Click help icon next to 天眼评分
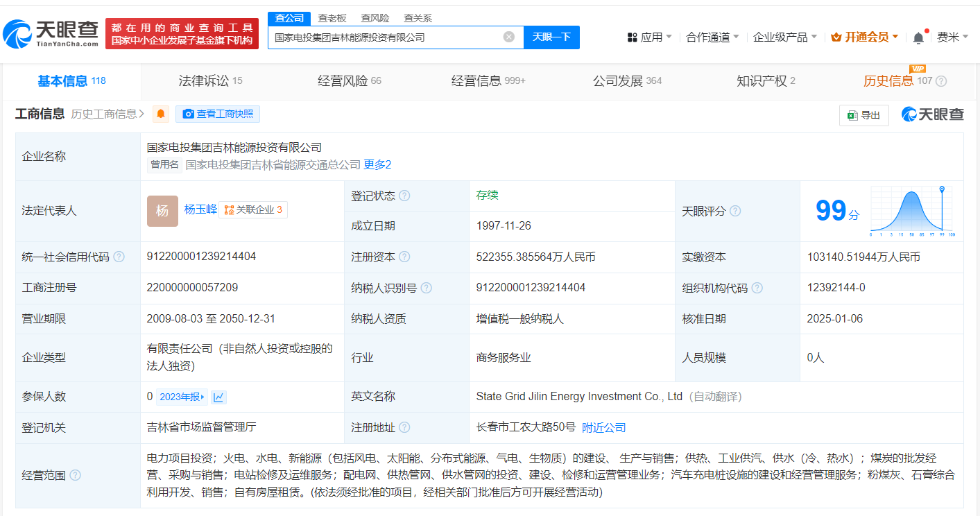The image size is (980, 516). click(735, 211)
